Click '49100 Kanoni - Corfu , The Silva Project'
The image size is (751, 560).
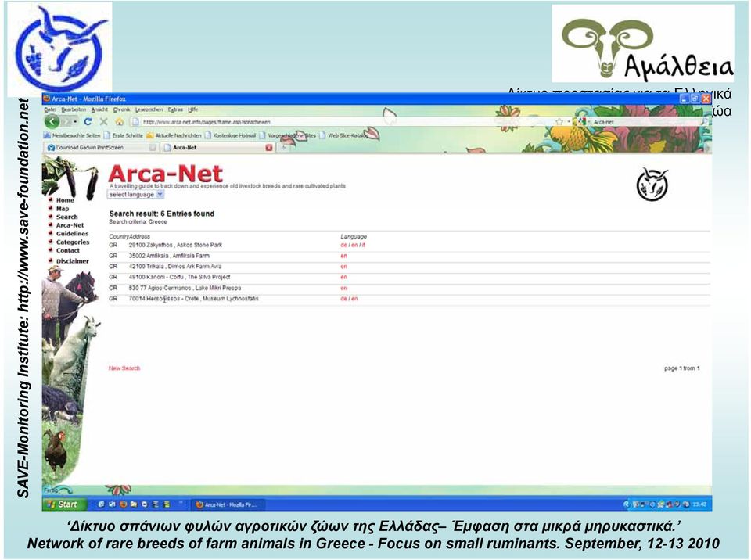(179, 278)
